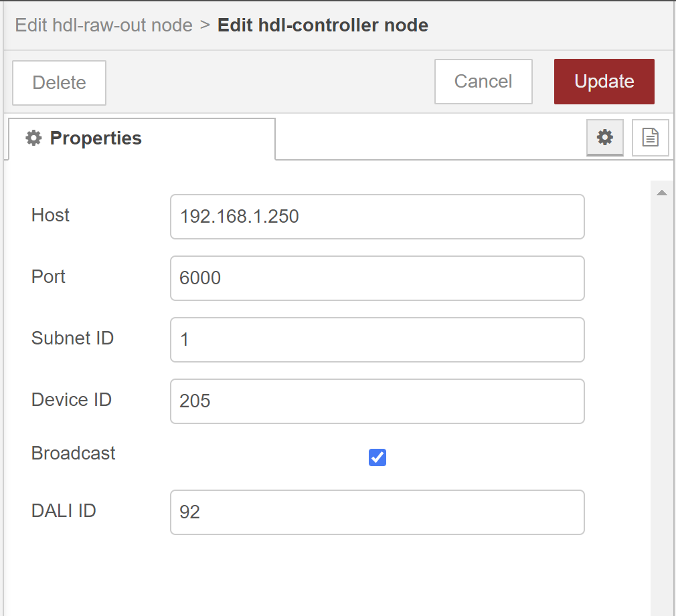Click the scrollbar up arrow
676x616 pixels.
(x=662, y=192)
